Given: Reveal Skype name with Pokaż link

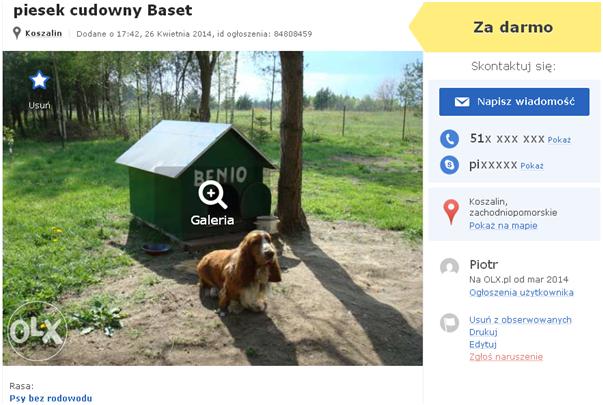Looking at the screenshot, I should tap(531, 166).
